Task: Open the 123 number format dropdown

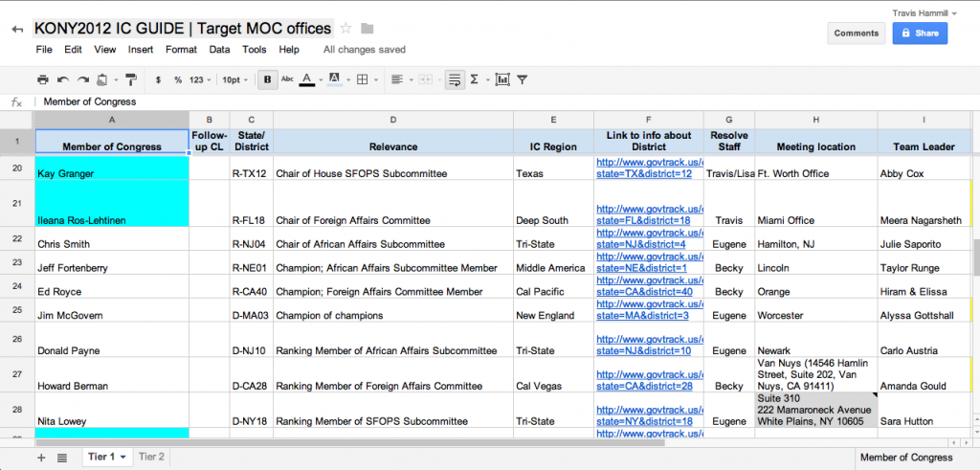Action: tap(200, 80)
